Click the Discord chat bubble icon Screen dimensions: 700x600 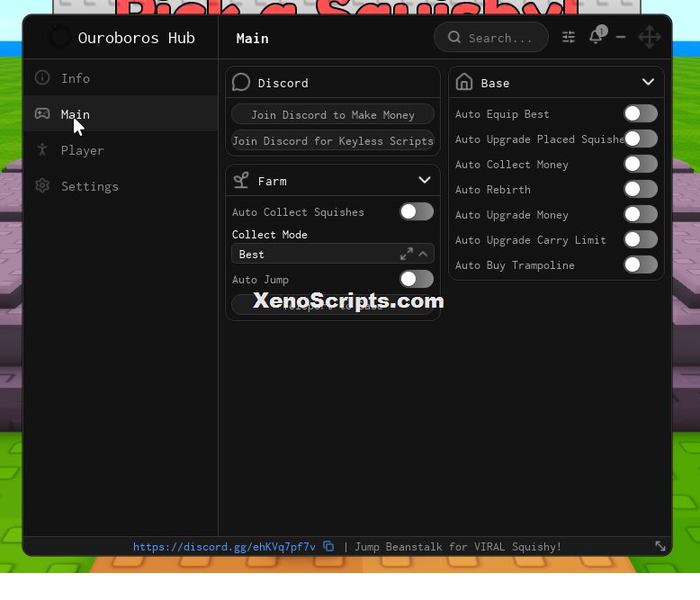click(241, 82)
